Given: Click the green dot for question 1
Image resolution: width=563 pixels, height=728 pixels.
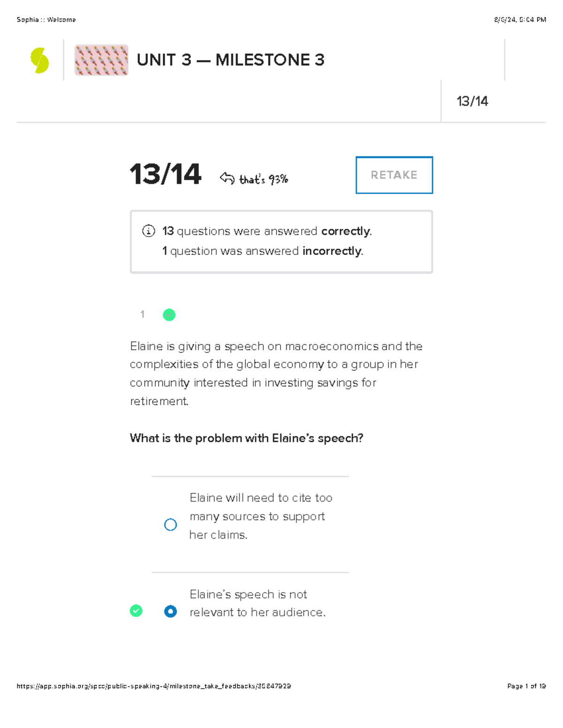Looking at the screenshot, I should pos(169,315).
